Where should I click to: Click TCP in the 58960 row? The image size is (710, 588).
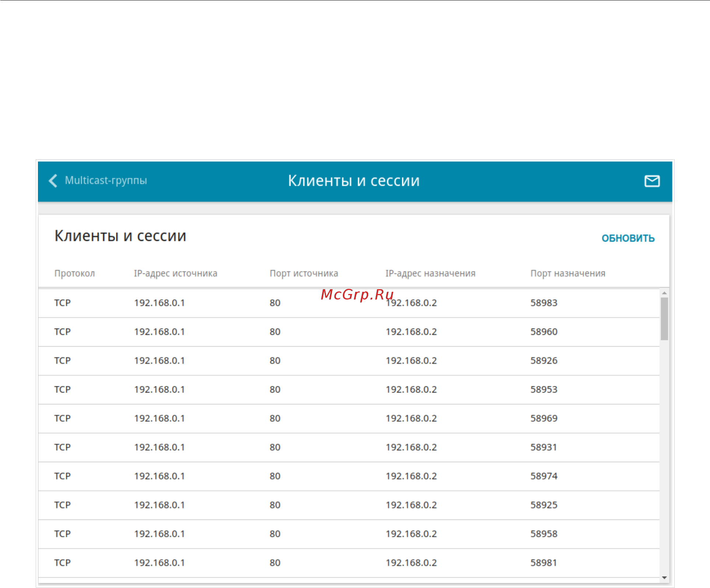pos(63,332)
